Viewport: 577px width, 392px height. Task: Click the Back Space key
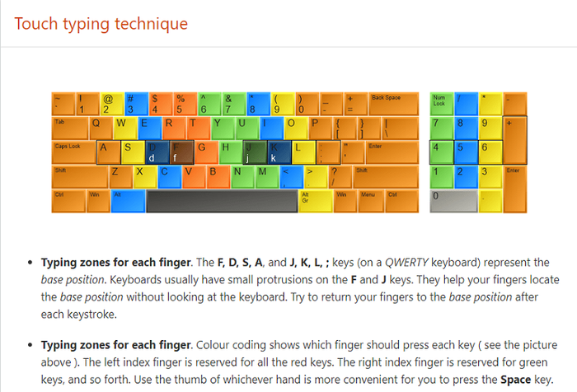[x=394, y=104]
